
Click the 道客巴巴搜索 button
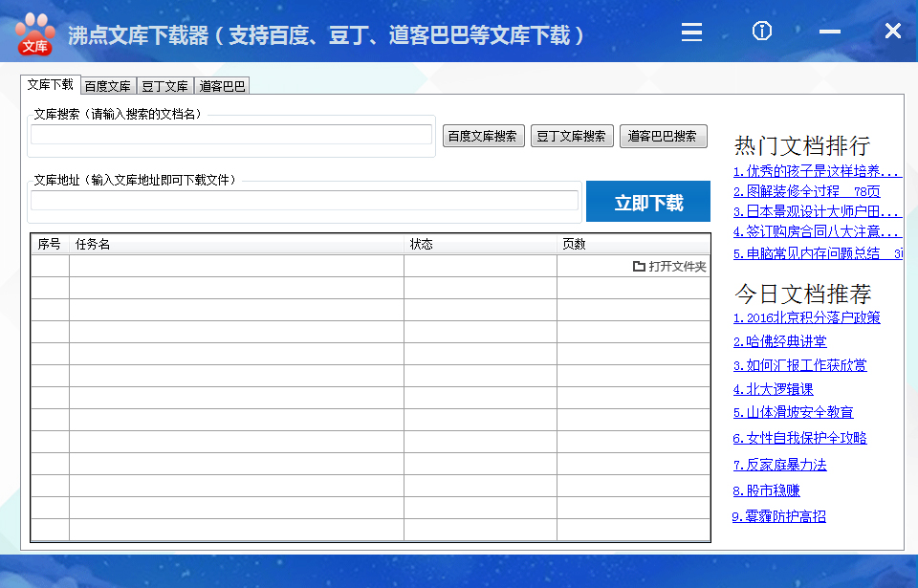click(663, 136)
